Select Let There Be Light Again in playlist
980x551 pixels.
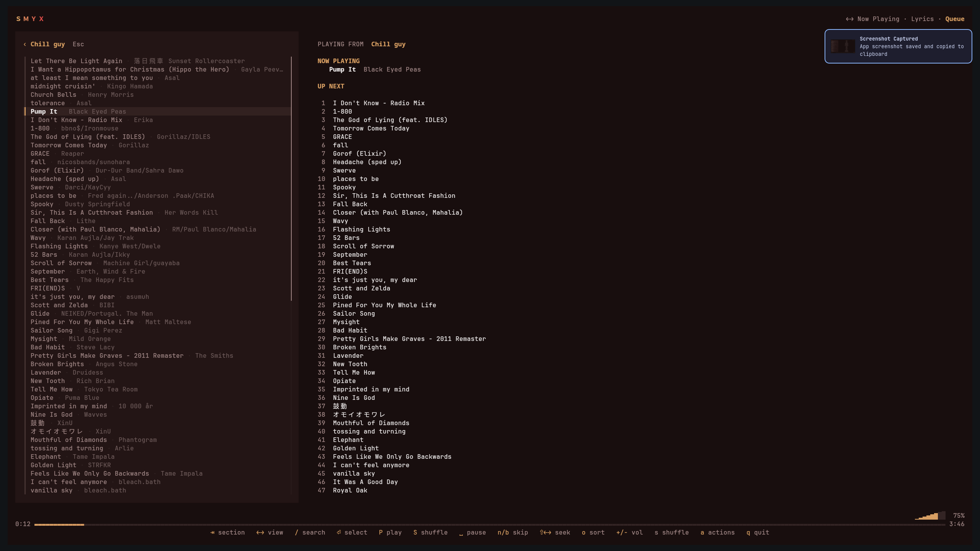click(x=158, y=61)
